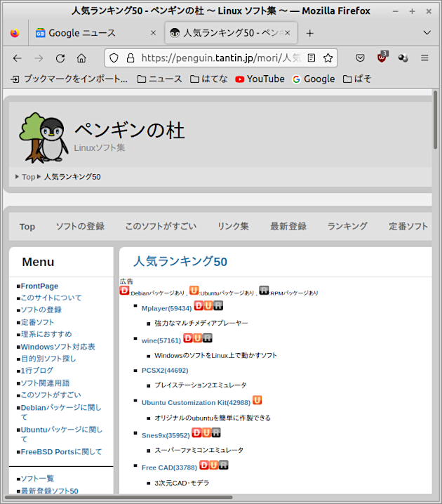Click 目的別ソフト探し sidebar link

click(x=48, y=359)
